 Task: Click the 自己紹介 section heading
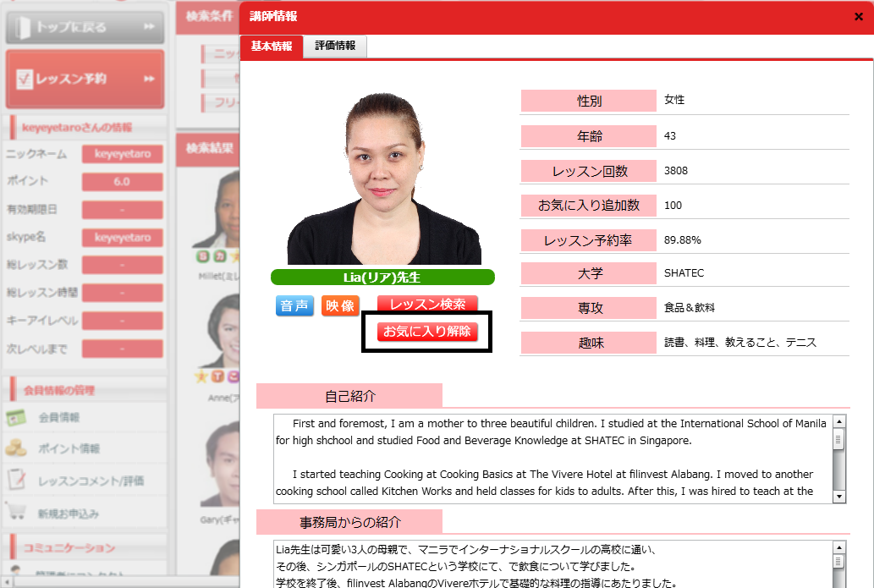tap(349, 396)
